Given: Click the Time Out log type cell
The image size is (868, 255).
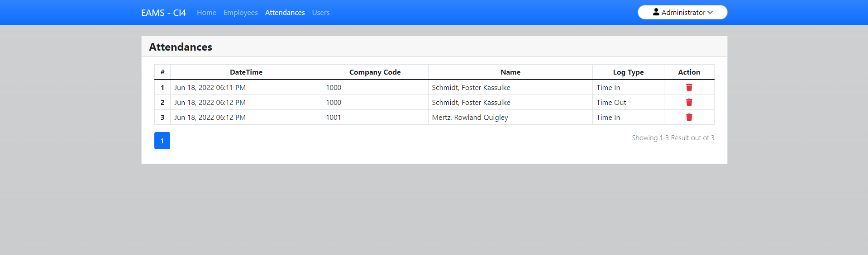Looking at the screenshot, I should 628,102.
